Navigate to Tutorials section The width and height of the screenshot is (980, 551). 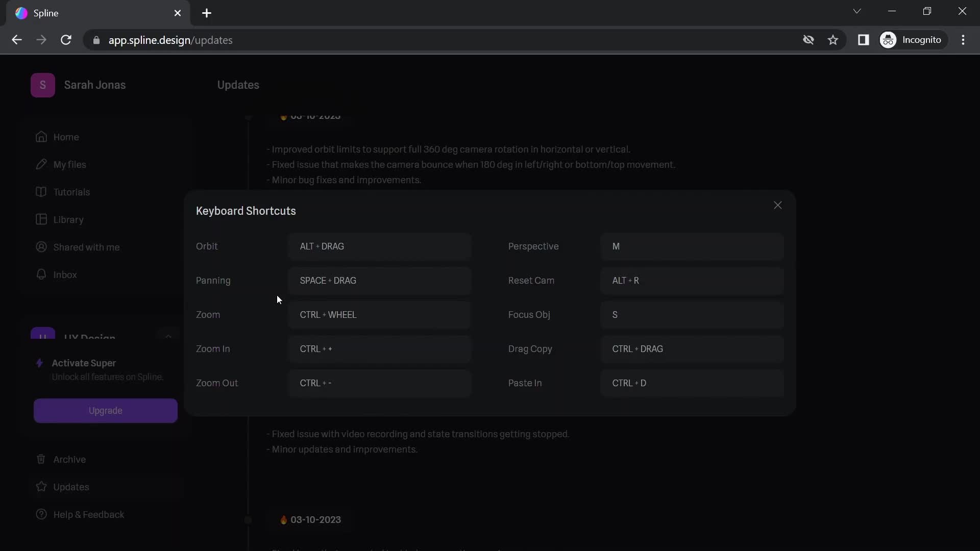(71, 192)
